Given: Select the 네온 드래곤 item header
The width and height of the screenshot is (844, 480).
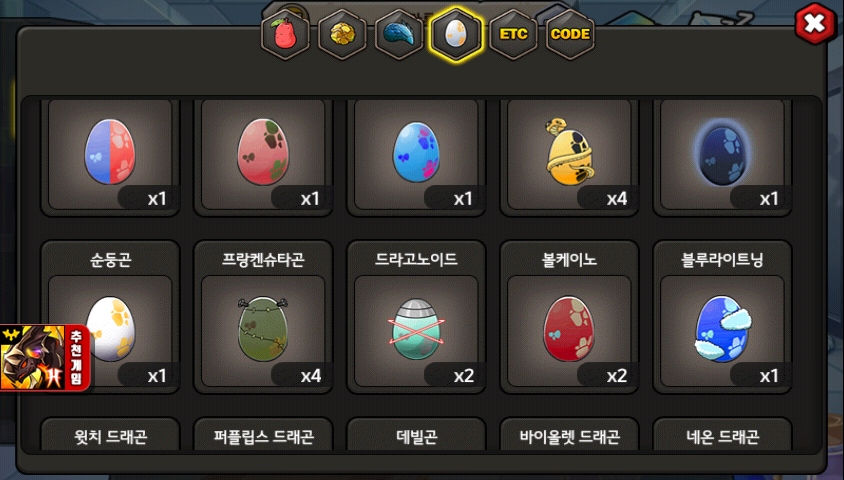Looking at the screenshot, I should 722,436.
